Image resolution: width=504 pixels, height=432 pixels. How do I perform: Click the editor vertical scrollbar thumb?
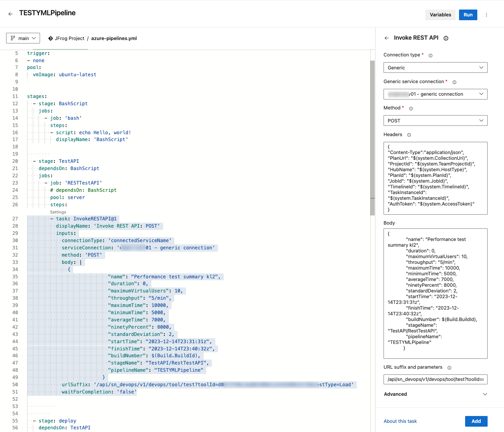coord(372,138)
